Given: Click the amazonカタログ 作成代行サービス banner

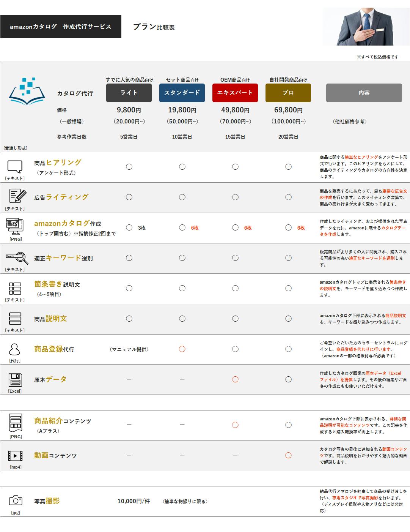Looking at the screenshot, I should pyautogui.click(x=61, y=27).
